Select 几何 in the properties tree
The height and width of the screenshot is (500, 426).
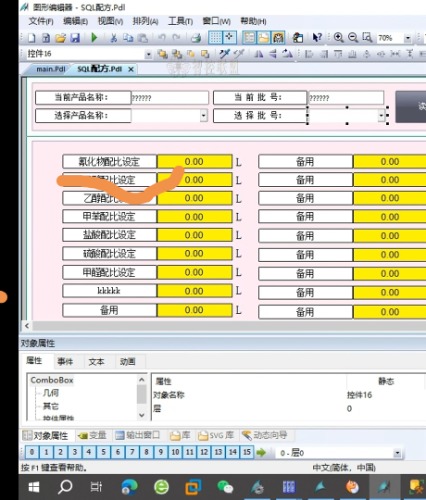click(x=51, y=393)
